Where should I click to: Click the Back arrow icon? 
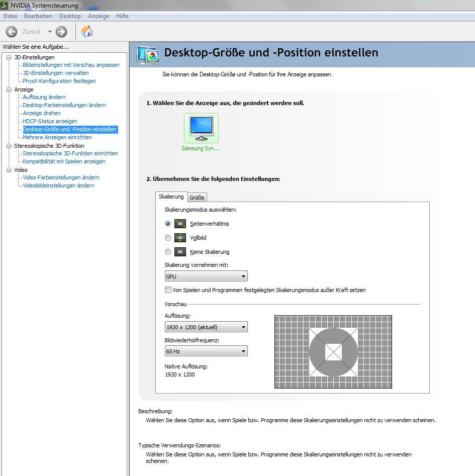[12, 32]
